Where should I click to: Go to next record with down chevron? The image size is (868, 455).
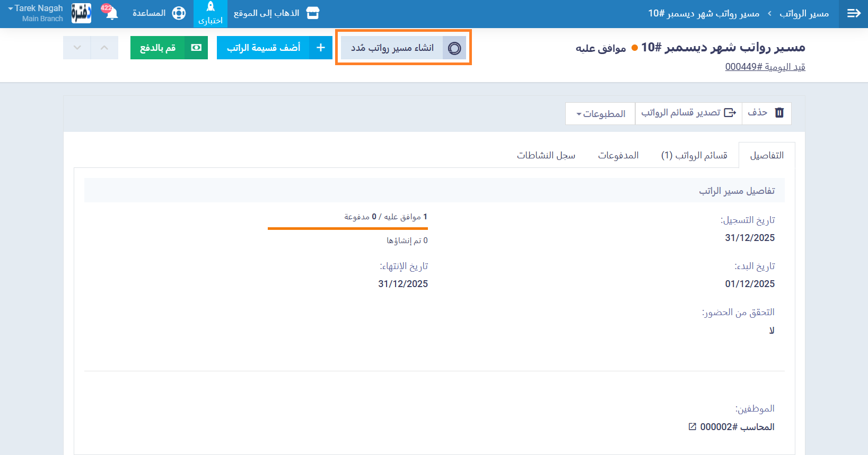[77, 48]
